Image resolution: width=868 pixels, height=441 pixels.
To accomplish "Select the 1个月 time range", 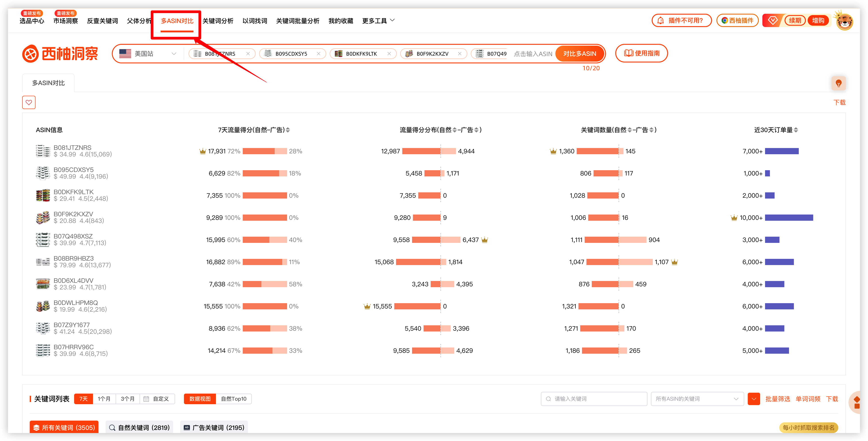I will pos(104,399).
